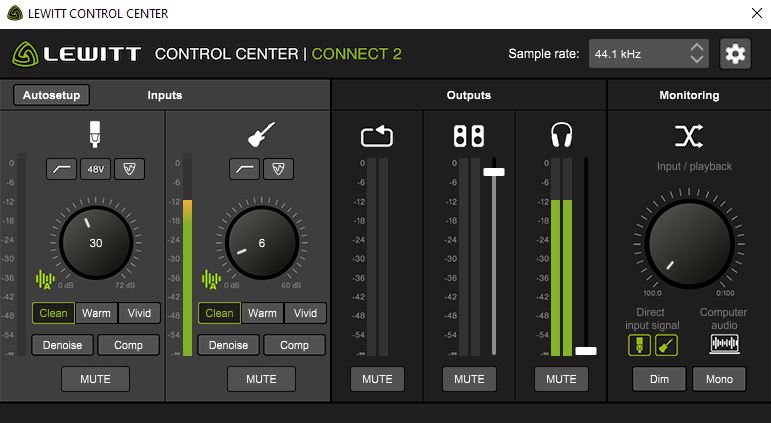Mute the speakers output
Screen dimensions: 771x423
(x=469, y=379)
